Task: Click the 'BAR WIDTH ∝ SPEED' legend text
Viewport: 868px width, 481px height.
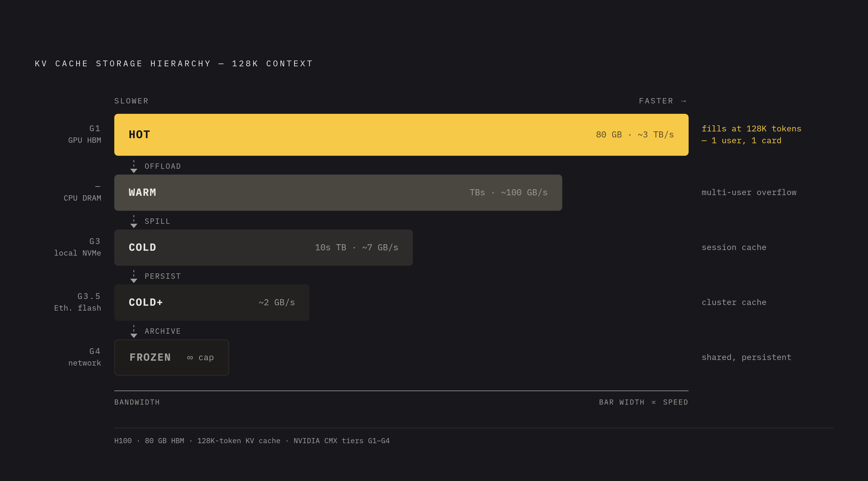Action: click(644, 402)
